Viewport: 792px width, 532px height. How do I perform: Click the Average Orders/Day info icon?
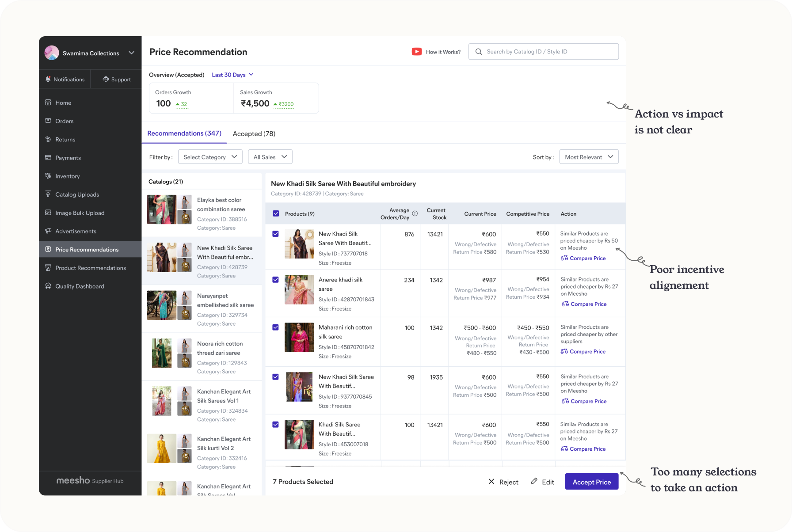(x=415, y=213)
